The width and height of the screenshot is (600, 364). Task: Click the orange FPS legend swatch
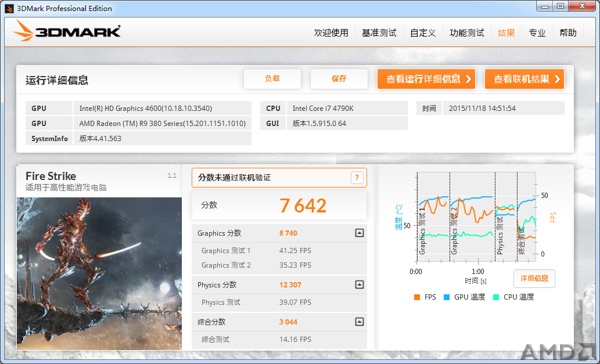tap(417, 297)
